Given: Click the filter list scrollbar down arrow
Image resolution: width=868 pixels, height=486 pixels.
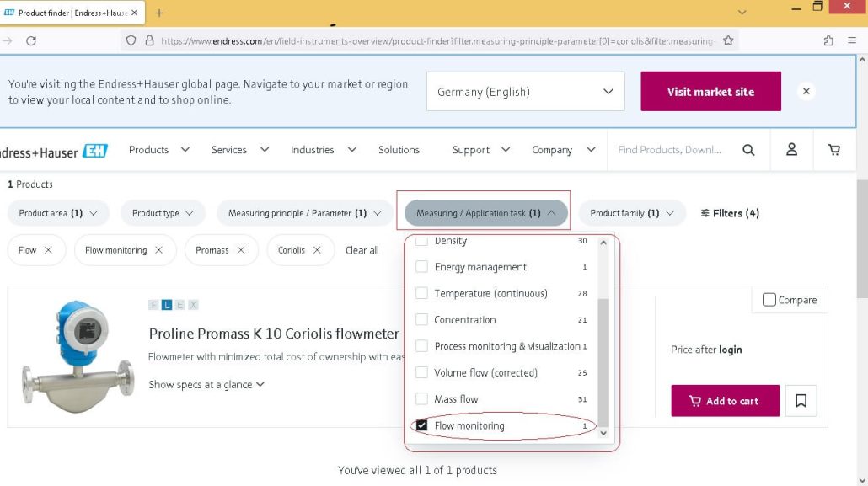Looking at the screenshot, I should (x=603, y=433).
